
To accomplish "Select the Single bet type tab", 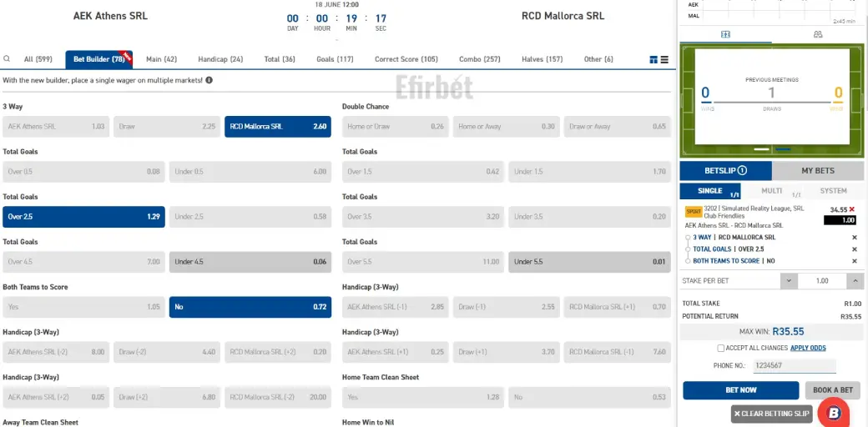I will click(711, 191).
